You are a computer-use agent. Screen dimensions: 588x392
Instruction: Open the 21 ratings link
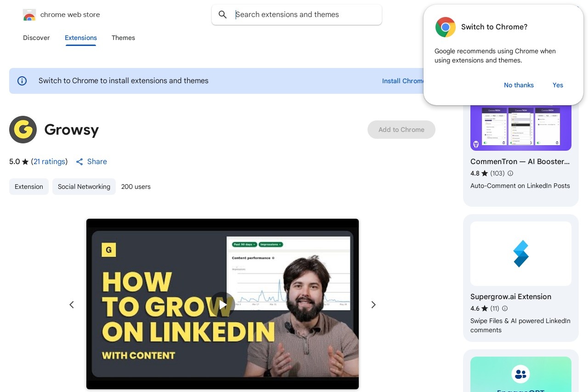click(x=49, y=162)
